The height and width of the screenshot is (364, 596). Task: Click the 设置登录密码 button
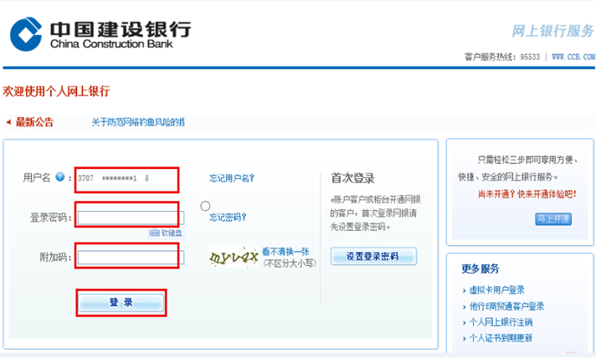373,256
